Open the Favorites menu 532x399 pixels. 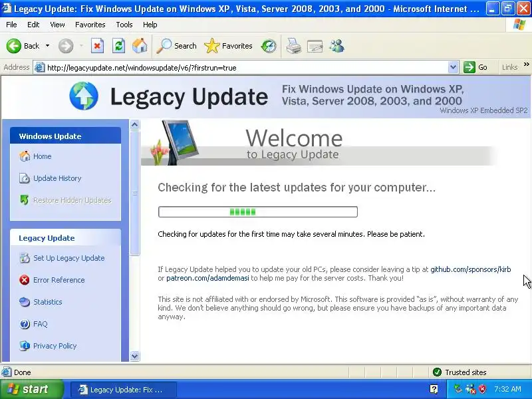(90, 25)
